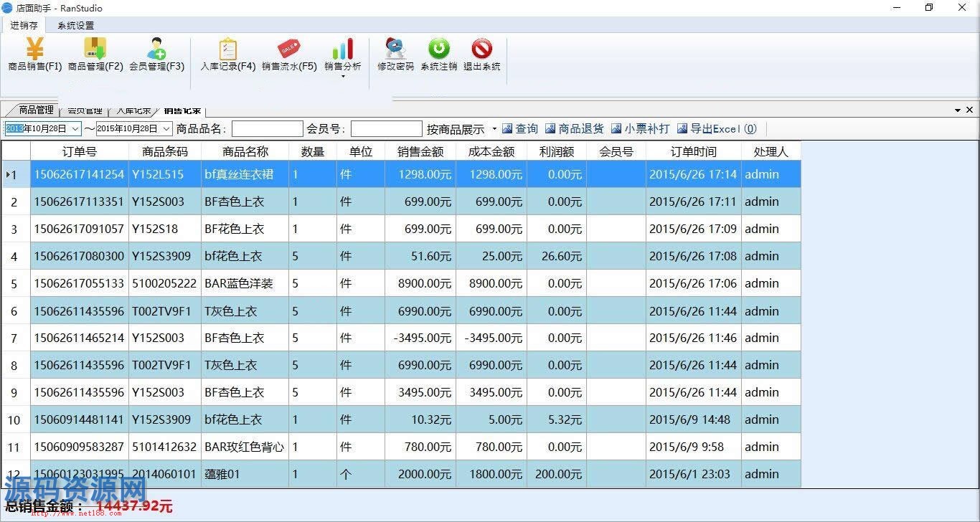Click barcode Y152S18 cell

click(165, 229)
